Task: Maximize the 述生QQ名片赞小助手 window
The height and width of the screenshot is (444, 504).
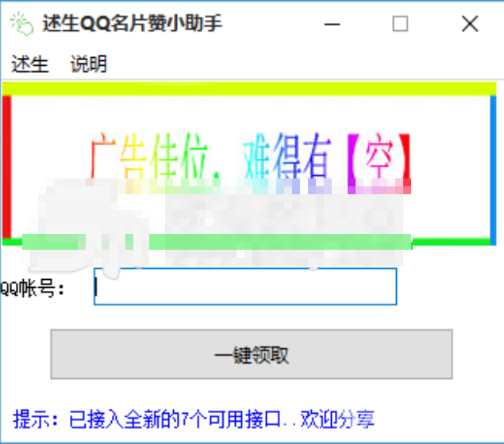Action: pyautogui.click(x=400, y=24)
